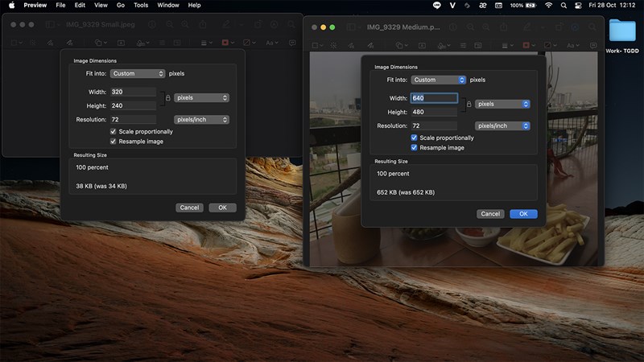
Task: Toggle Scale proportionally in the left dialog
Action: [x=114, y=131]
